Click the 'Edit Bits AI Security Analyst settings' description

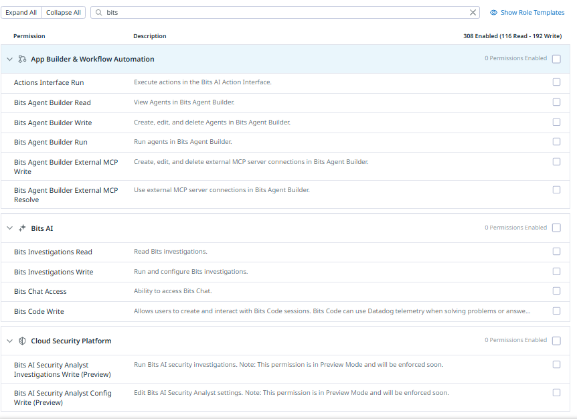tap(291, 393)
